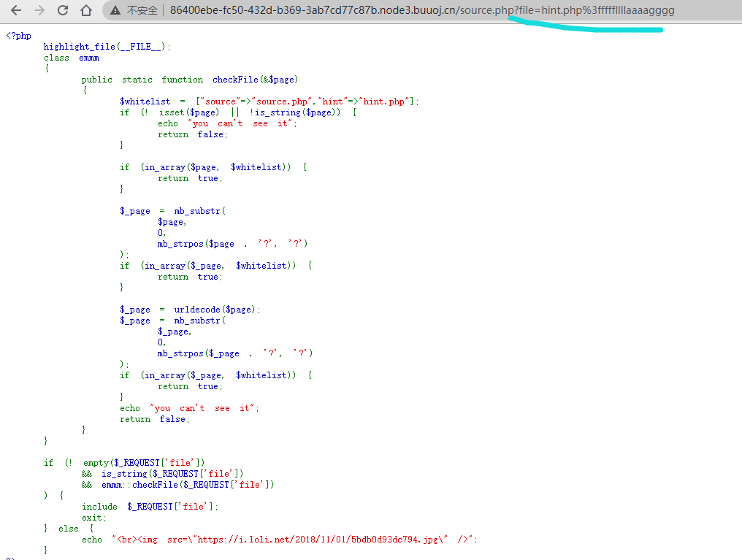Click the '} else {' line
This screenshot has height=560, width=742.
click(69, 529)
